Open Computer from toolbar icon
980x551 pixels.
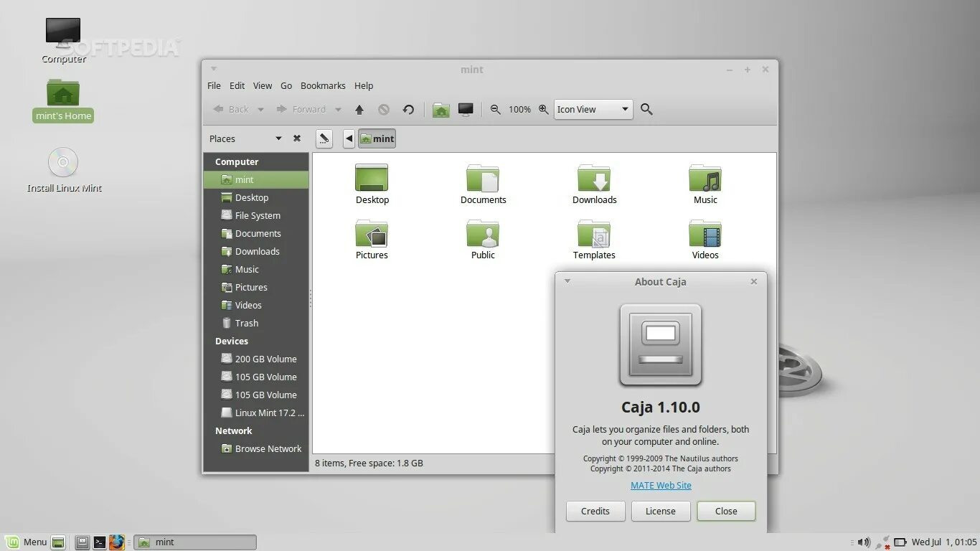pyautogui.click(x=466, y=109)
